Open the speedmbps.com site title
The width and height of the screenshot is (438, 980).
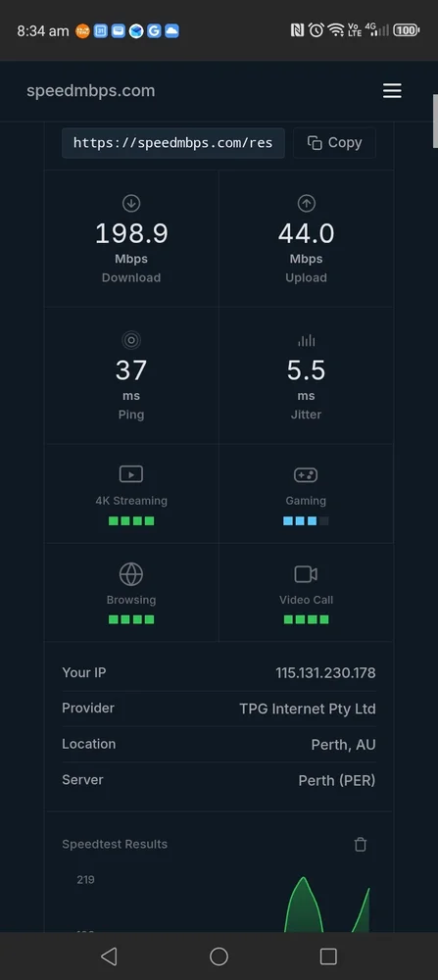pyautogui.click(x=90, y=90)
